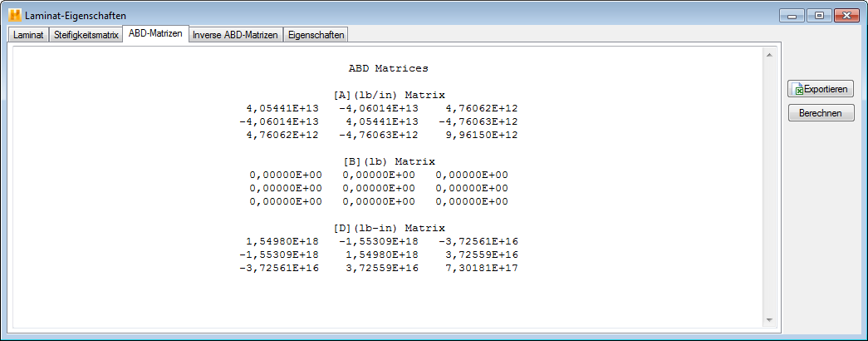Click the scrollbar up arrow

tap(768, 56)
